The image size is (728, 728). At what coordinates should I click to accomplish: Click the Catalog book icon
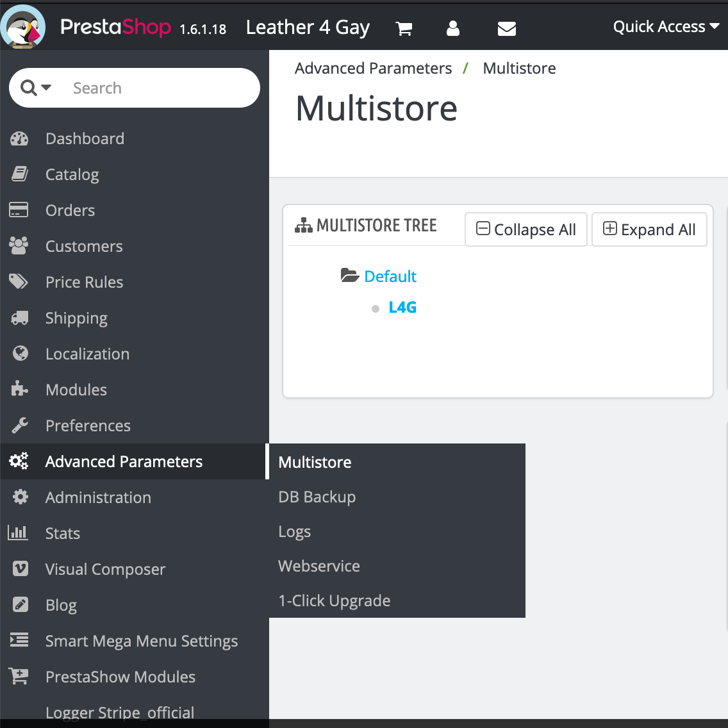tap(19, 174)
